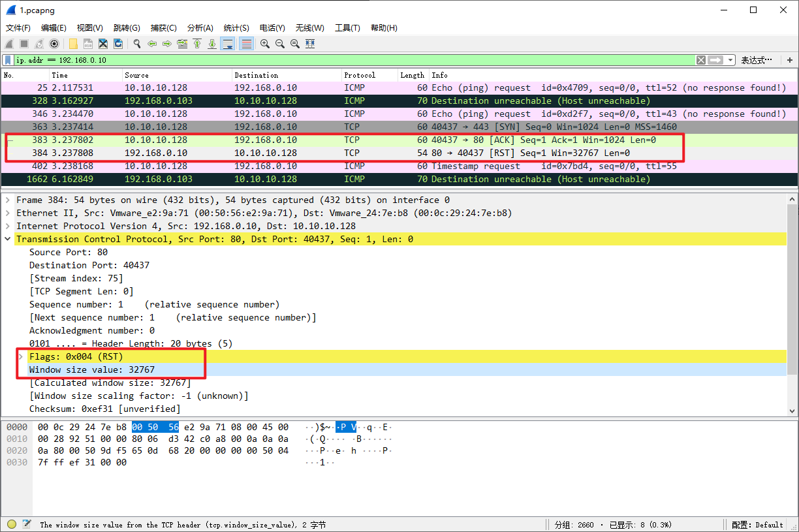Go back to previous packet
This screenshot has height=532, width=799.
(152, 44)
